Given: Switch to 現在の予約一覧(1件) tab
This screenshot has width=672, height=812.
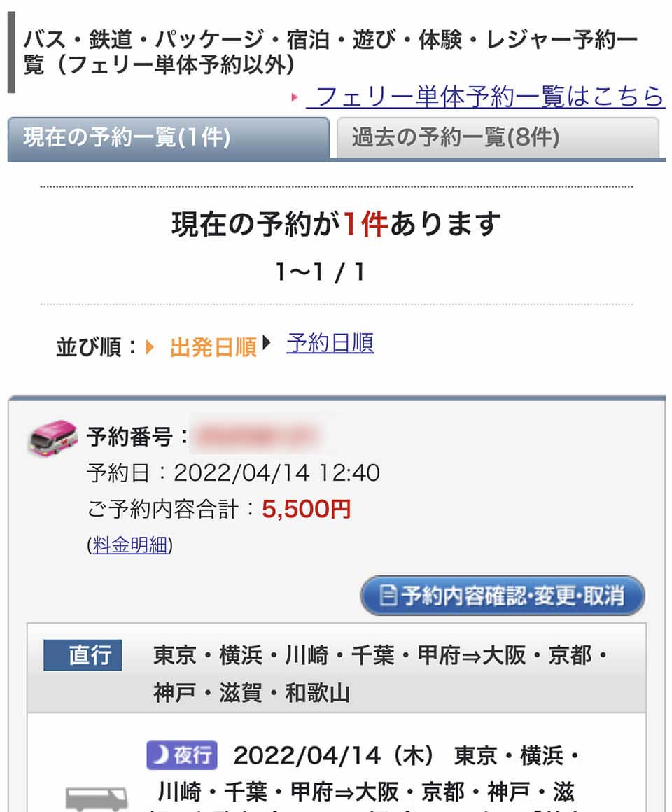Looking at the screenshot, I should pos(168,137).
